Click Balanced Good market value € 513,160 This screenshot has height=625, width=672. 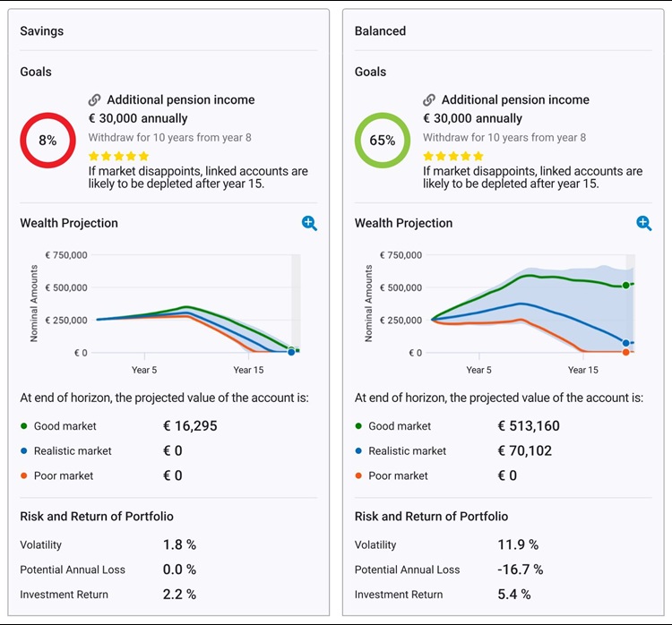pyautogui.click(x=535, y=426)
